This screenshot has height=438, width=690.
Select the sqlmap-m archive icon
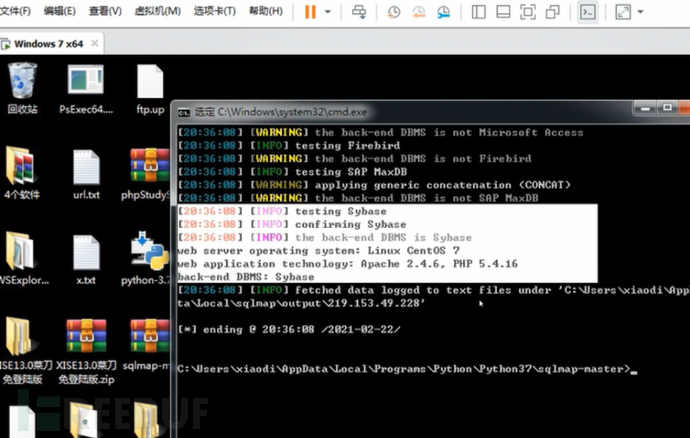pos(147,346)
